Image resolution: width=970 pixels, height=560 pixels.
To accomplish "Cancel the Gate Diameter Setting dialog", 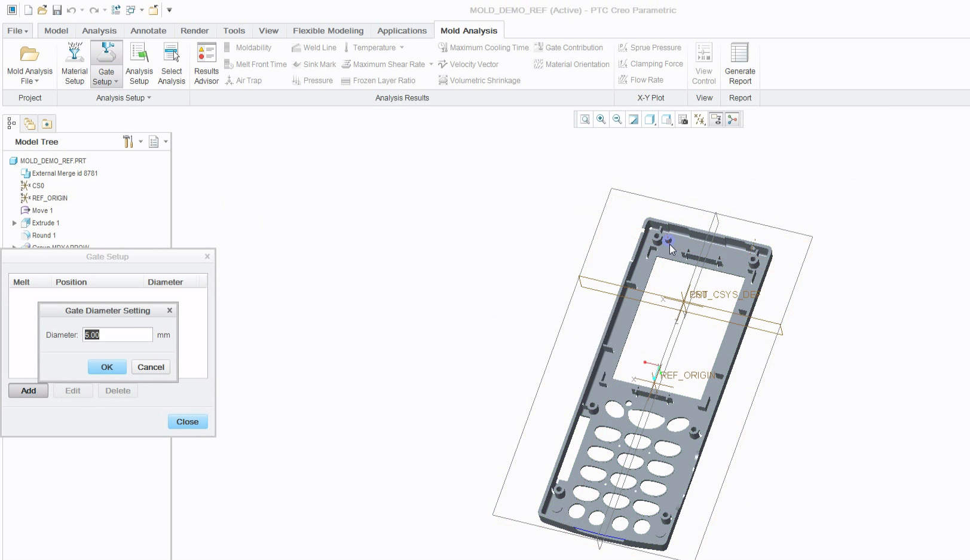I will (151, 367).
